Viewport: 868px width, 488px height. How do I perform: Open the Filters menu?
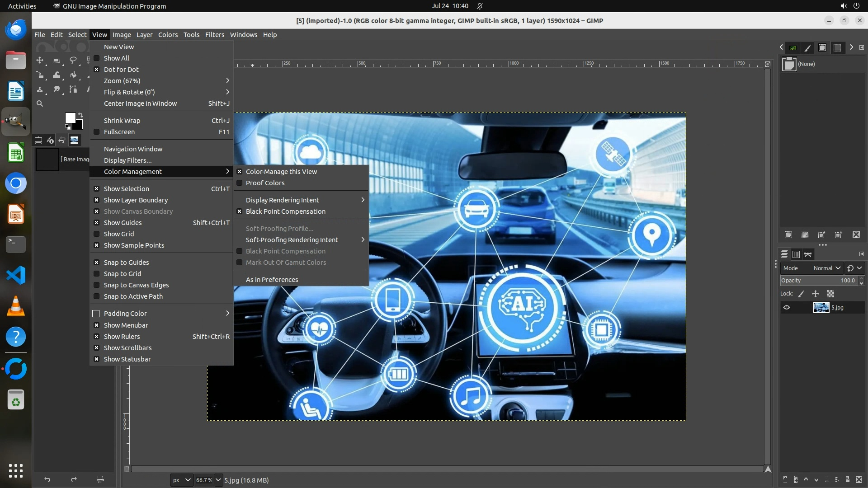pyautogui.click(x=214, y=35)
